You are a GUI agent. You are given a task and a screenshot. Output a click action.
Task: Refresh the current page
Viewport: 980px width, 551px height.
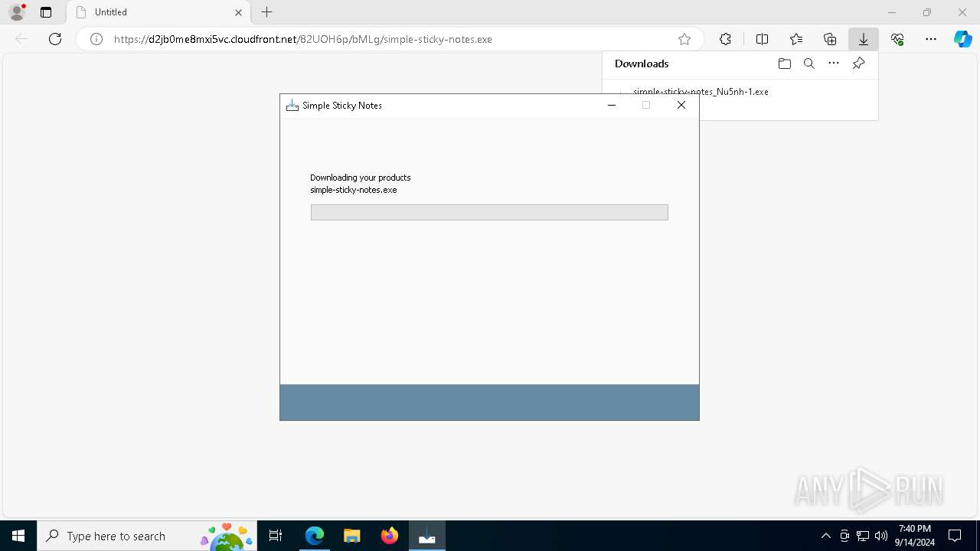pos(55,39)
